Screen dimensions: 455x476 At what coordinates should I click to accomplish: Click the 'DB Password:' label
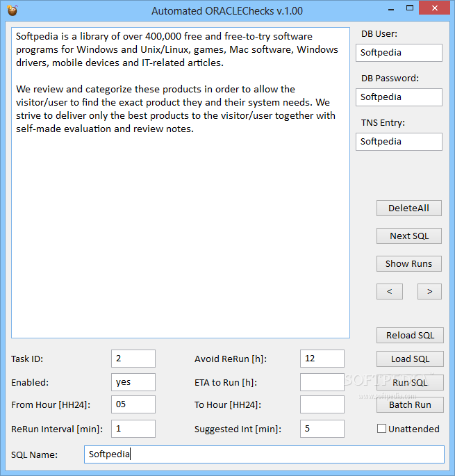click(x=390, y=79)
